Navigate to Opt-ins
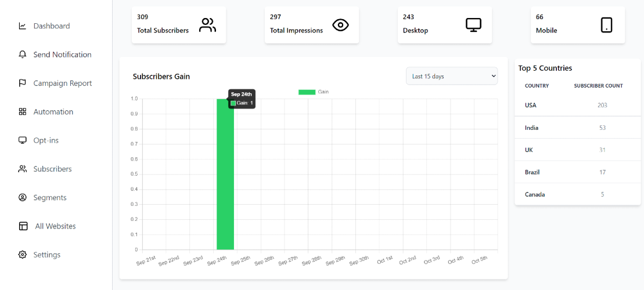This screenshot has height=290, width=644. pos(46,140)
